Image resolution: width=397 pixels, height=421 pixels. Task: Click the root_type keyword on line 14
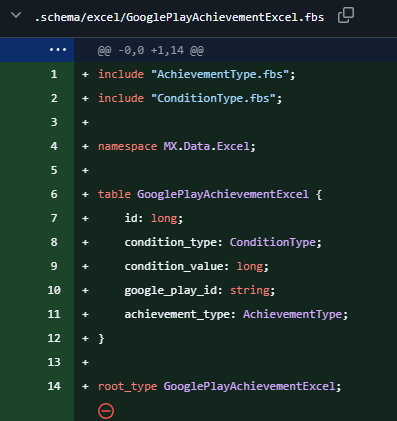point(127,386)
